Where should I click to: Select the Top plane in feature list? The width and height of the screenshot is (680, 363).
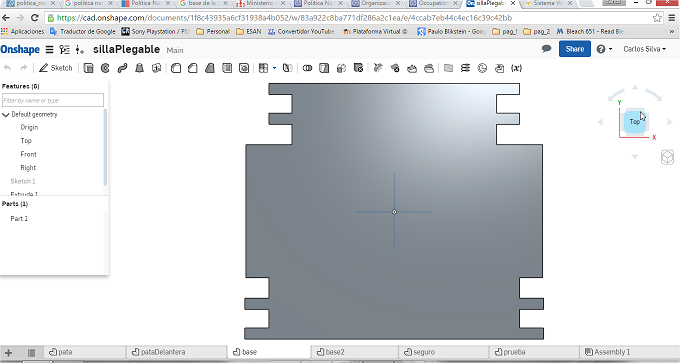click(26, 141)
